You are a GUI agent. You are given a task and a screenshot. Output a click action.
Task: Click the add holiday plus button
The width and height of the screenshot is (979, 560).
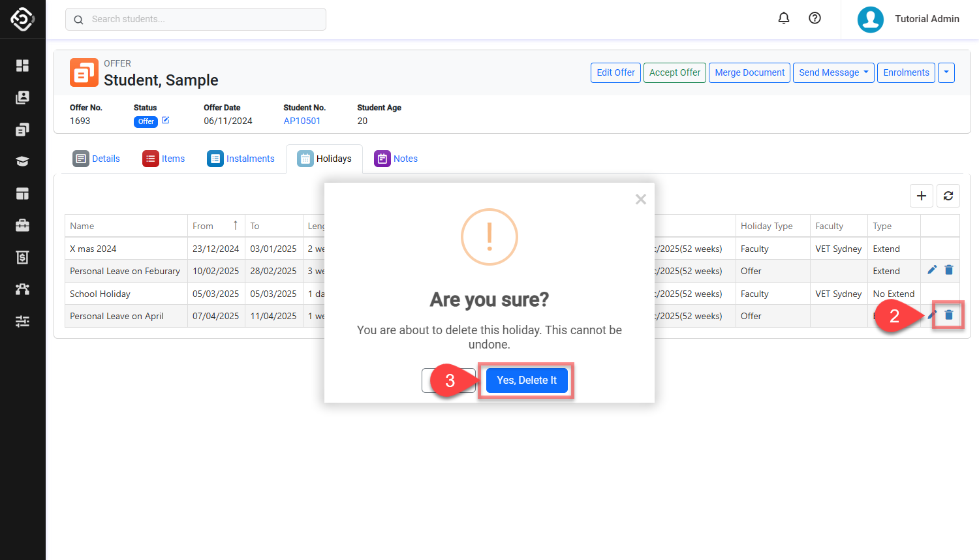(922, 196)
